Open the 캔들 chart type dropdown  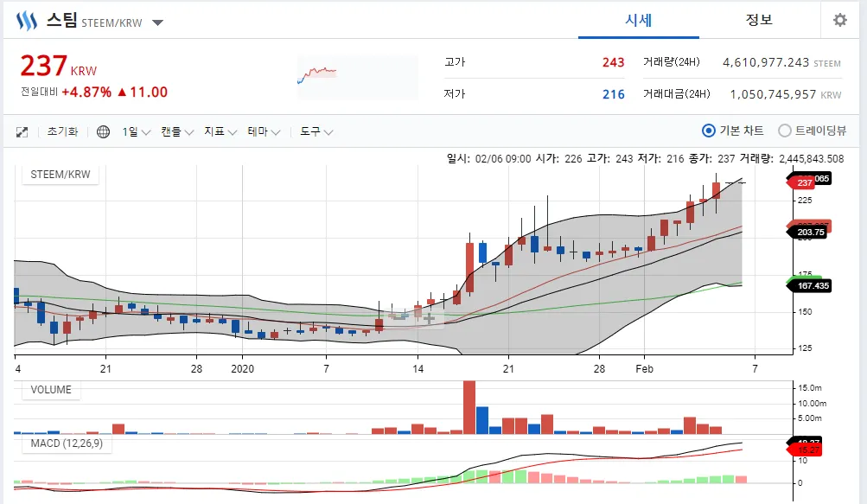tap(177, 131)
